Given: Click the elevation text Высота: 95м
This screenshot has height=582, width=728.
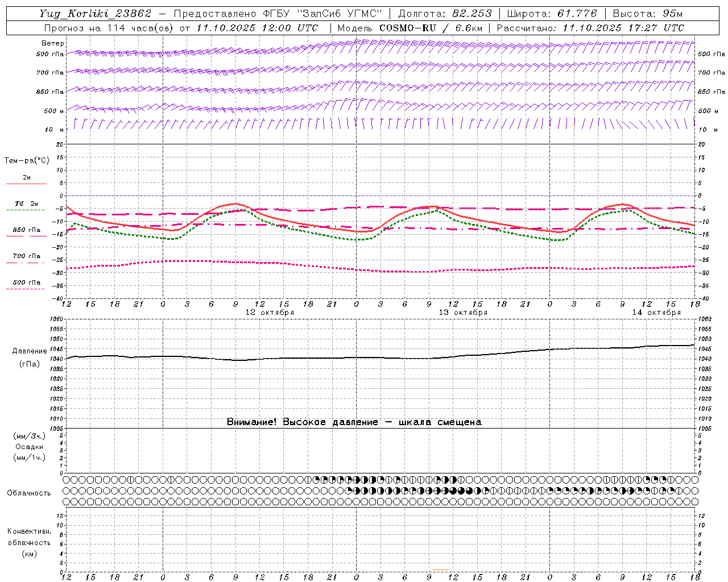Looking at the screenshot, I should pos(647,14).
